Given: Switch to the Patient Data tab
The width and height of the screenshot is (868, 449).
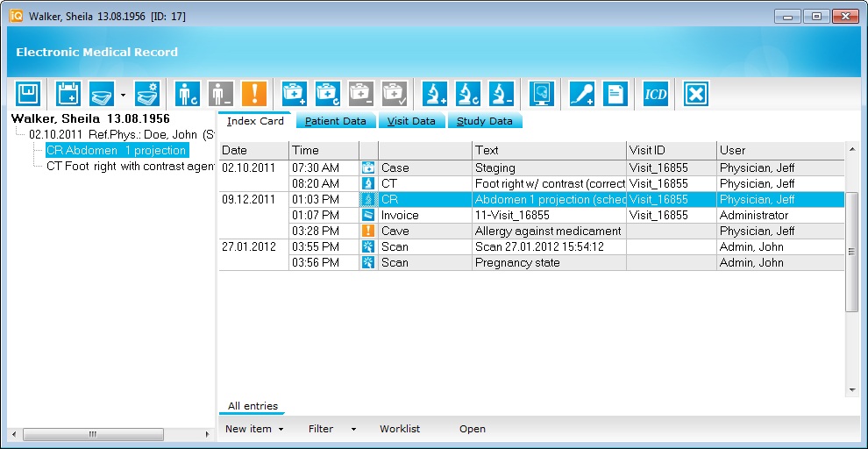Looking at the screenshot, I should [335, 121].
